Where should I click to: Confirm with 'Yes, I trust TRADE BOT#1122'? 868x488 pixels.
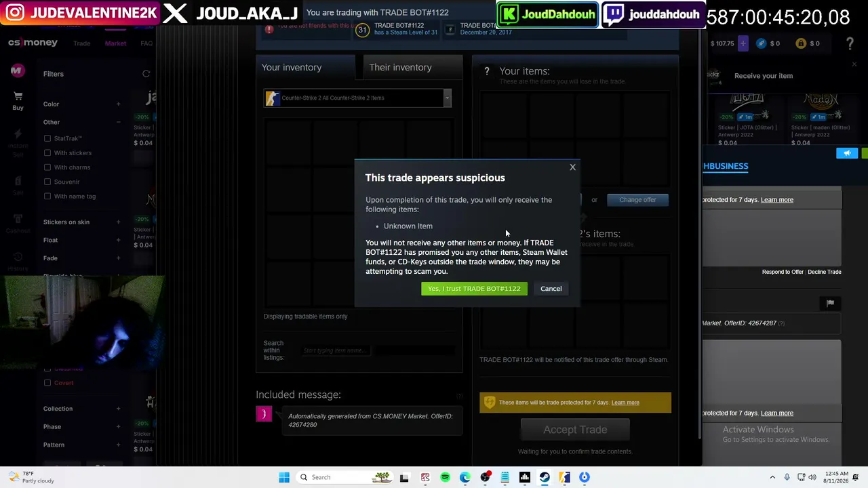[474, 289]
